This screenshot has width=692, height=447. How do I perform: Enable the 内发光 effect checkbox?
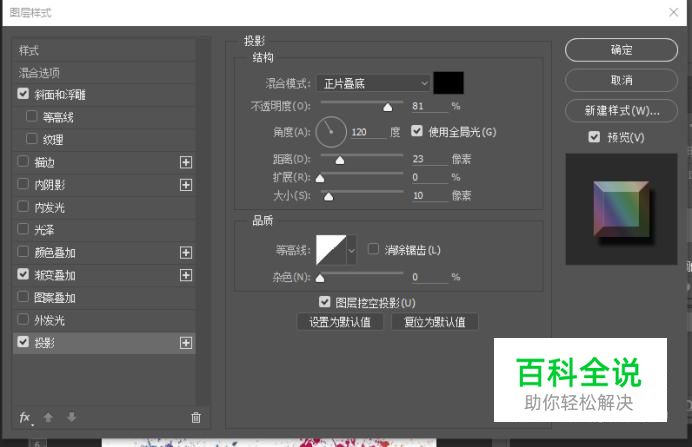coord(23,206)
